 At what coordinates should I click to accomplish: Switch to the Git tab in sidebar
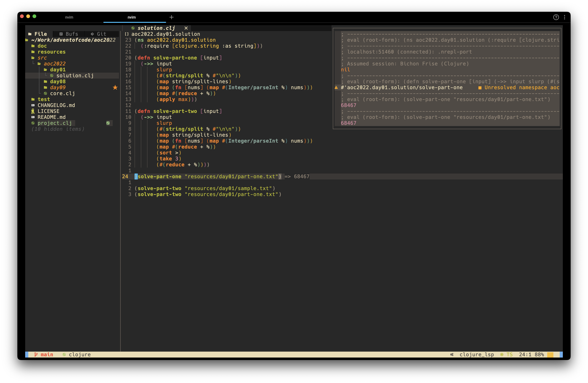[99, 34]
